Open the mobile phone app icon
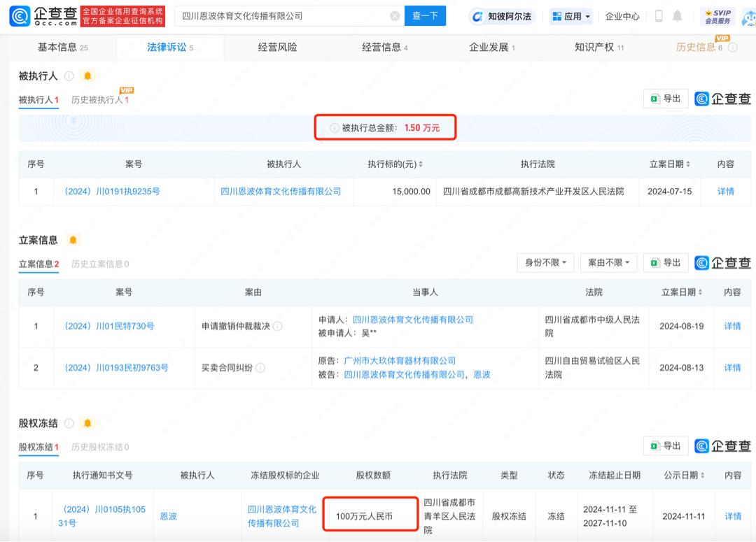The width and height of the screenshot is (756, 542). click(x=659, y=16)
